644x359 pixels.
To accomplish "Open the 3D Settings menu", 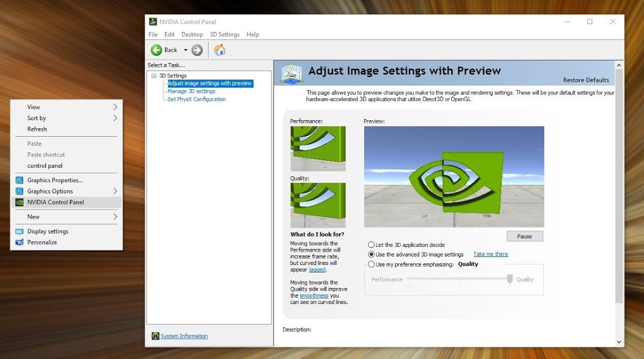I will pos(225,34).
